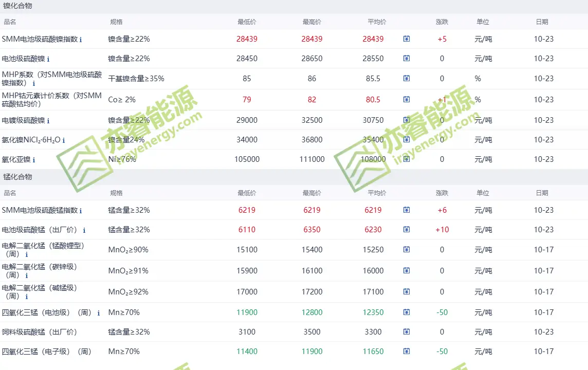
Task: Select the 四氧化三锰（电子级）（周） product name
Action: click(46, 351)
